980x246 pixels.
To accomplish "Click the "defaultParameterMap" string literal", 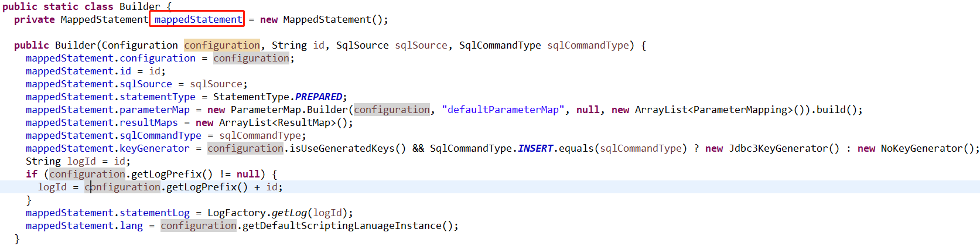I will 503,110.
